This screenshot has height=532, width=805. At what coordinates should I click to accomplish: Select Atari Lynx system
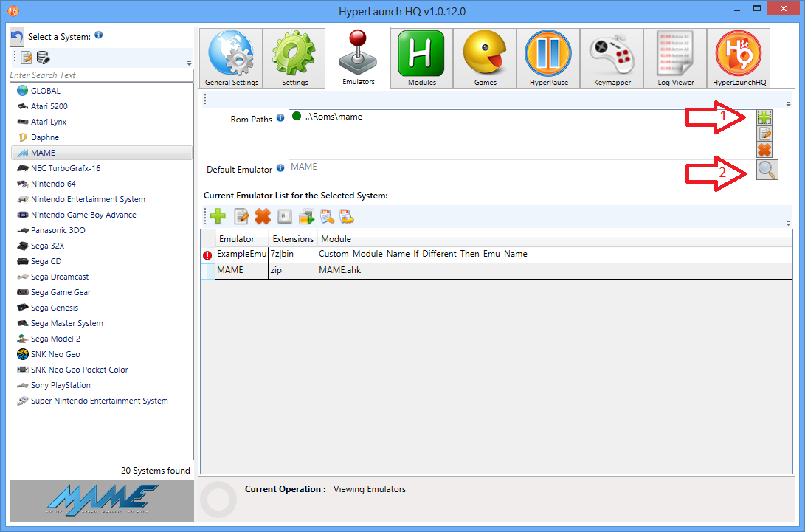click(x=102, y=122)
